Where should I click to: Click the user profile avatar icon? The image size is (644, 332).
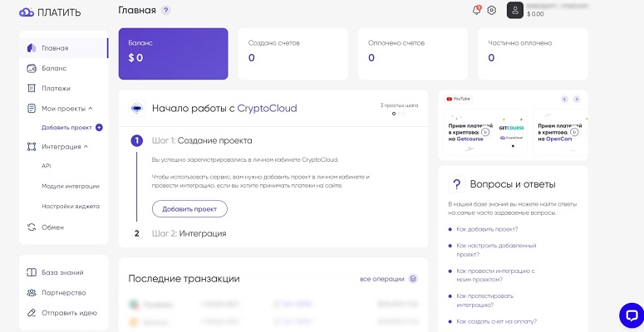point(515,10)
